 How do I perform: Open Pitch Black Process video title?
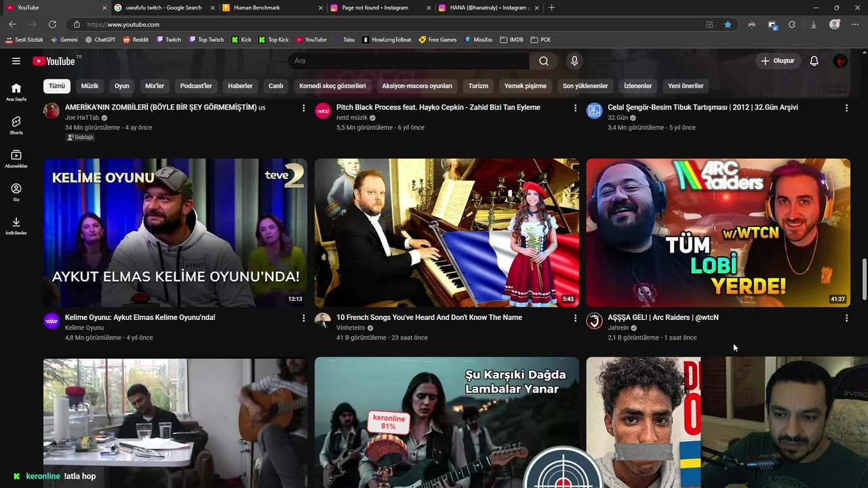click(x=438, y=107)
